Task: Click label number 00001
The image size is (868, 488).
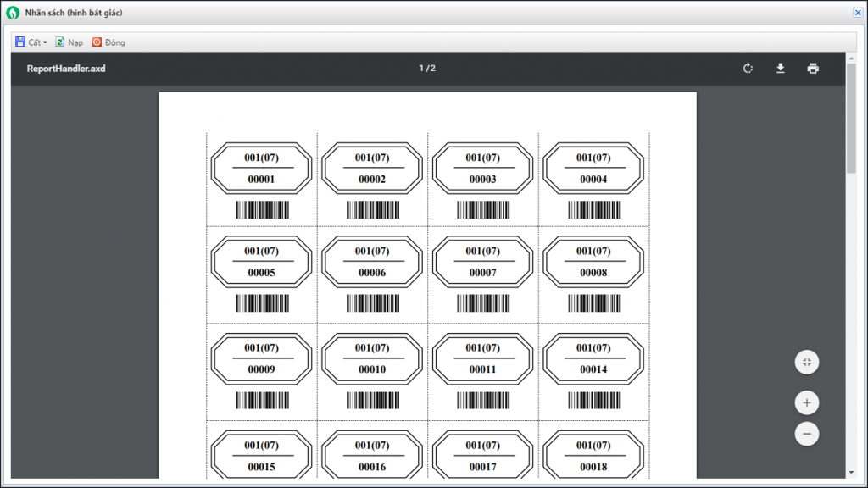Action: (x=261, y=180)
